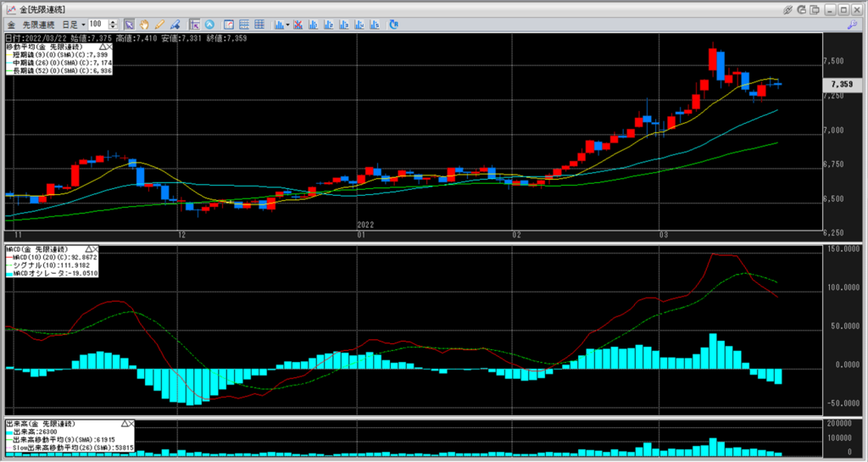868x462 pixels.
Task: Select the 先限連続 contract menu item
Action: click(x=36, y=25)
